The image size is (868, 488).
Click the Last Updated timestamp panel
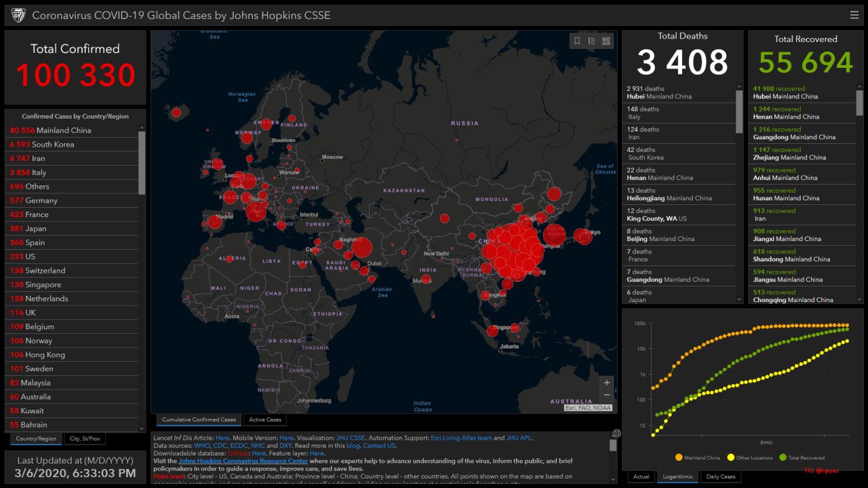coord(75,467)
